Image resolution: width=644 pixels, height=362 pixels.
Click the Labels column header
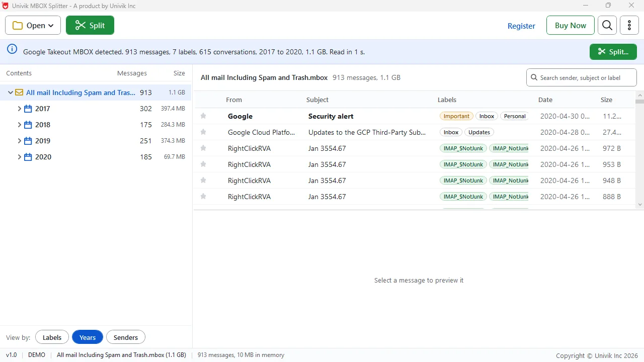click(x=447, y=100)
